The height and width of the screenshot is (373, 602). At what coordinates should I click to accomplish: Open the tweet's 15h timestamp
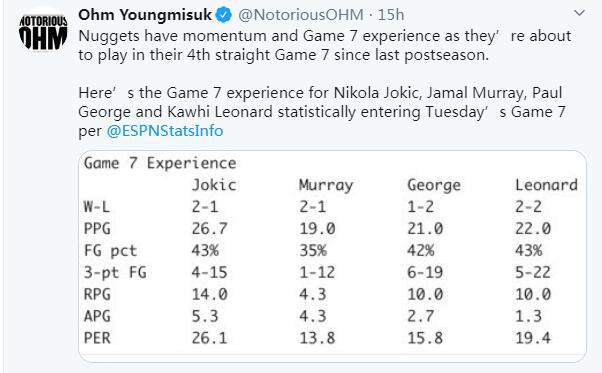391,15
